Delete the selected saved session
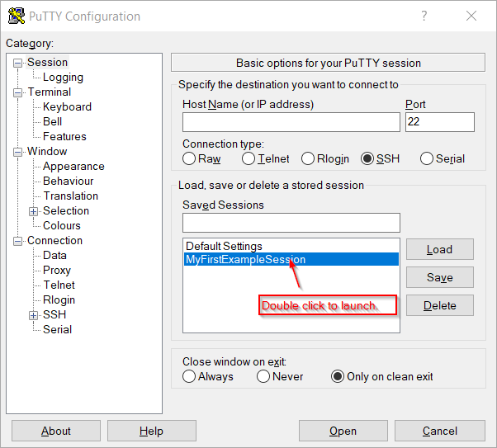The image size is (497, 448). point(439,305)
